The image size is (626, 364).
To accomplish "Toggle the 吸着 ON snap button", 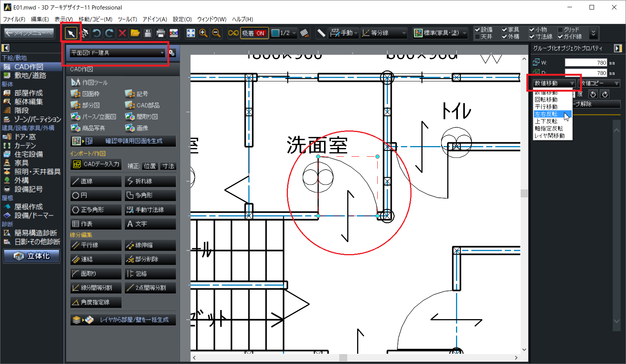I will [x=254, y=33].
